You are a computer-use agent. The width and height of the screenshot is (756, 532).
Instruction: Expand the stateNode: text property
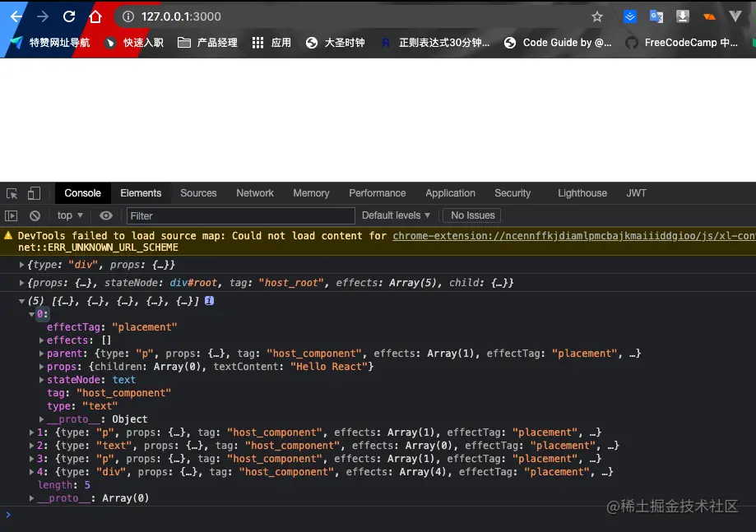pos(41,380)
